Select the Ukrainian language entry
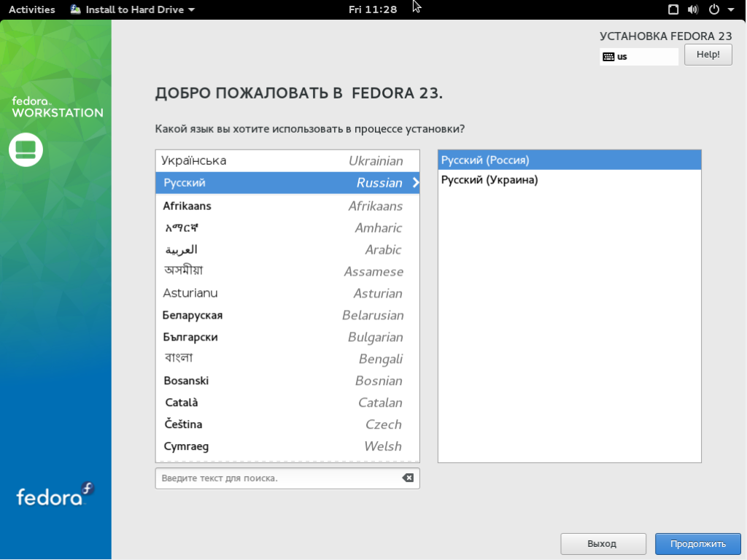 [x=285, y=160]
